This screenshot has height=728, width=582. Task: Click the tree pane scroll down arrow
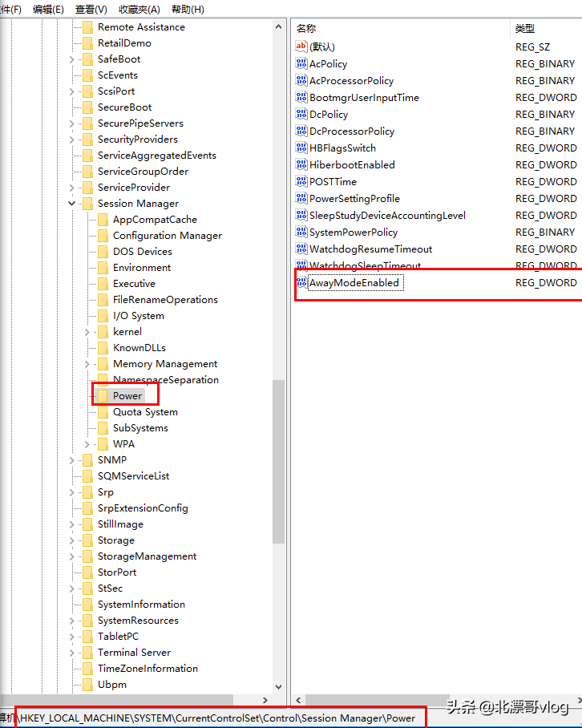pos(278,686)
